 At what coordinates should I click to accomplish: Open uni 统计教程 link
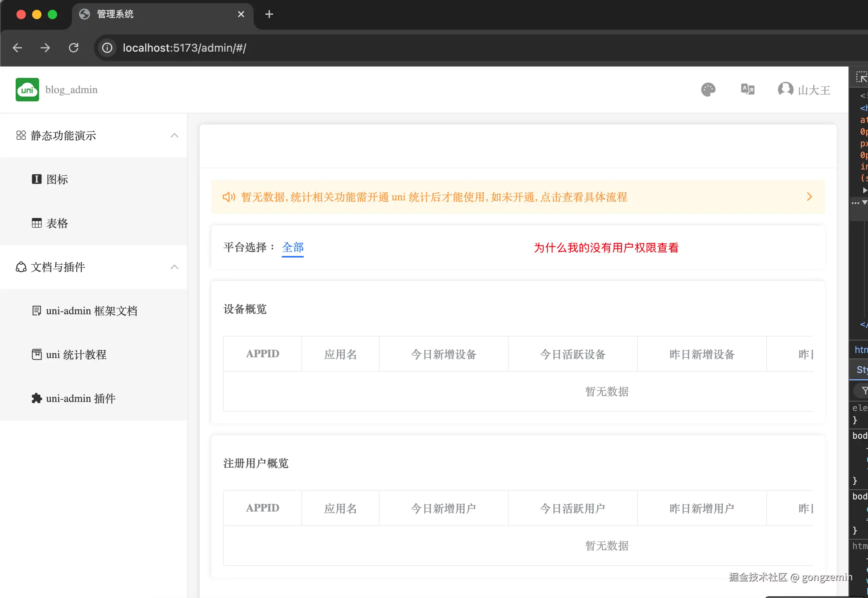(x=76, y=355)
